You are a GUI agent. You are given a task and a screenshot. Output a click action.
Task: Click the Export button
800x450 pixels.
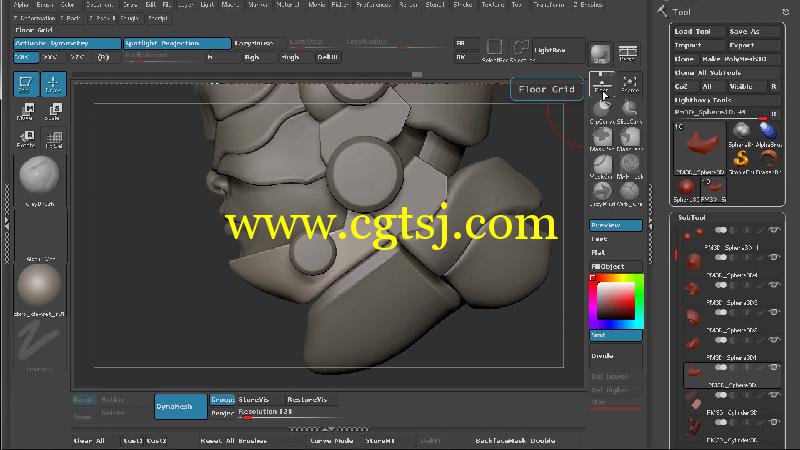(x=754, y=45)
